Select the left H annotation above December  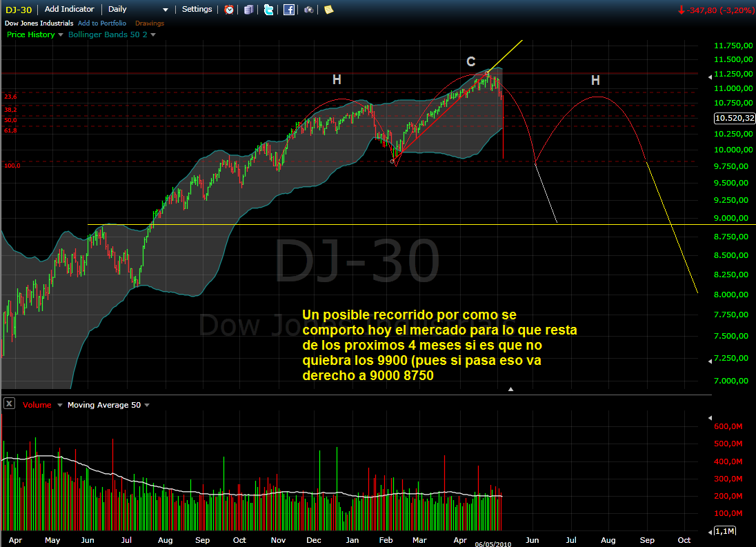337,79
